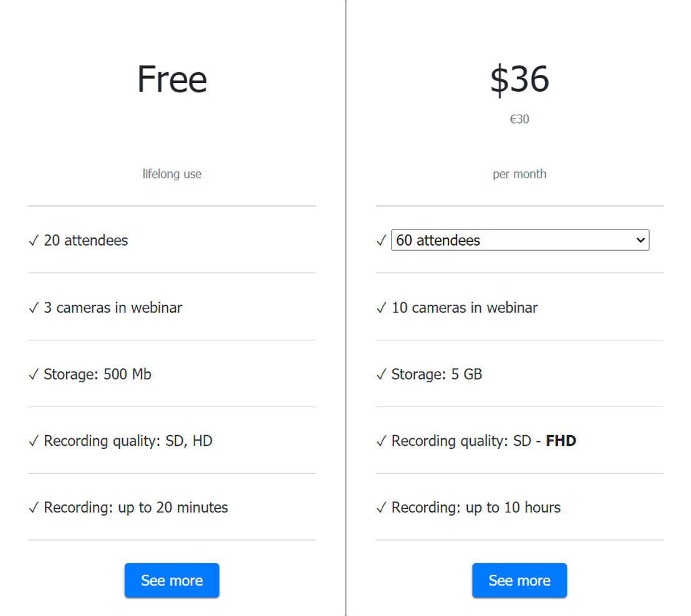
Task: Click the bold FHD text
Action: point(561,441)
